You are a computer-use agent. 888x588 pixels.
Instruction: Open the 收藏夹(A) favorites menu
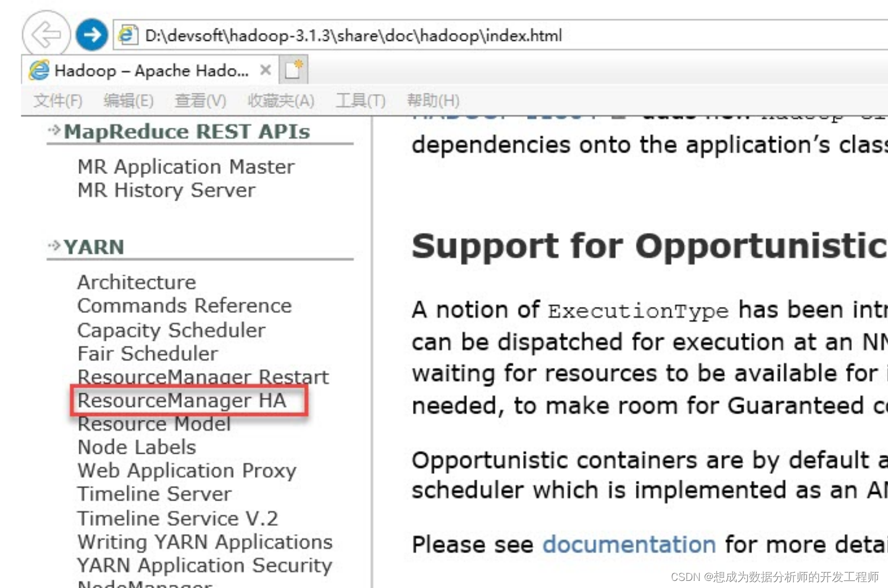tap(280, 101)
